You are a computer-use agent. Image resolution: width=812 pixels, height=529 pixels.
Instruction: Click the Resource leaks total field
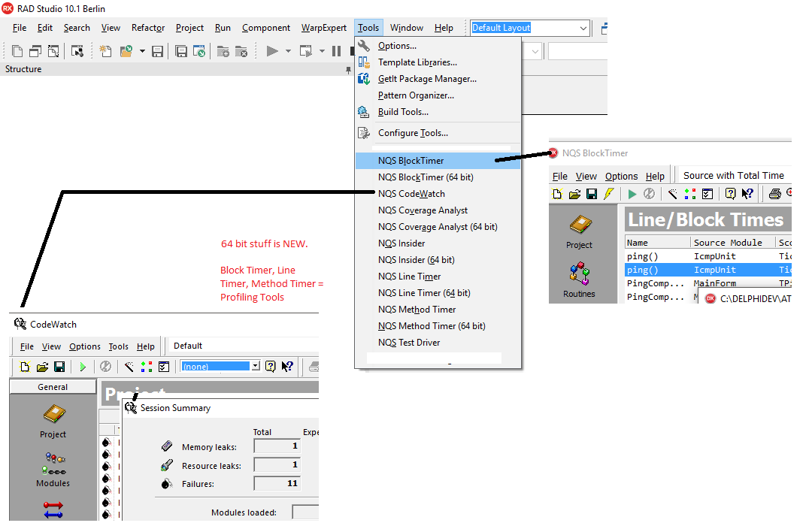click(x=277, y=465)
